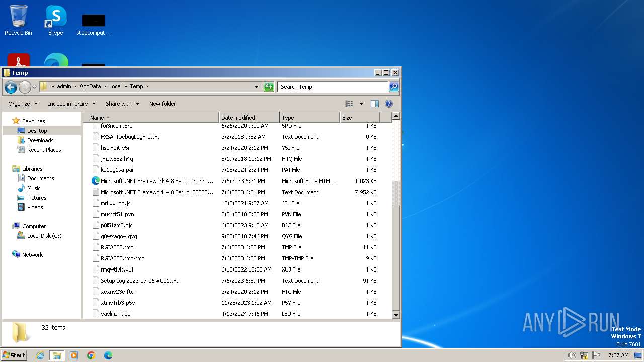Click Local in the breadcrumb path
Viewport: 644px width, 362px height.
[x=115, y=86]
